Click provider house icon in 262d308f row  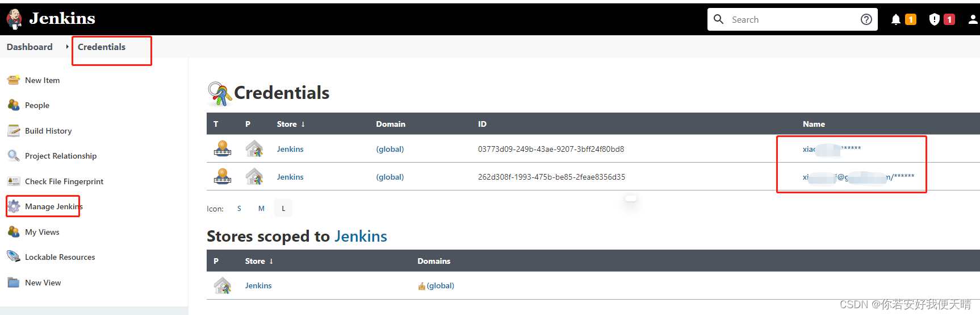[254, 176]
